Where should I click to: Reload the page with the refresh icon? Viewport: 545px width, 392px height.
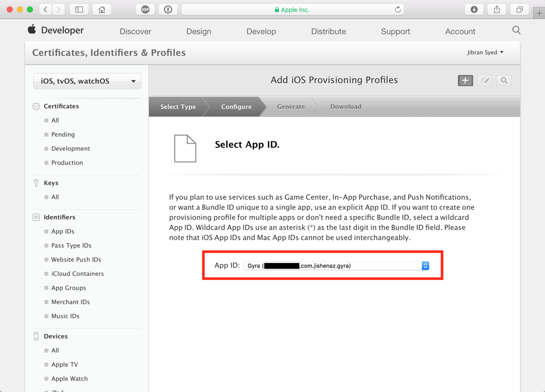pos(398,10)
